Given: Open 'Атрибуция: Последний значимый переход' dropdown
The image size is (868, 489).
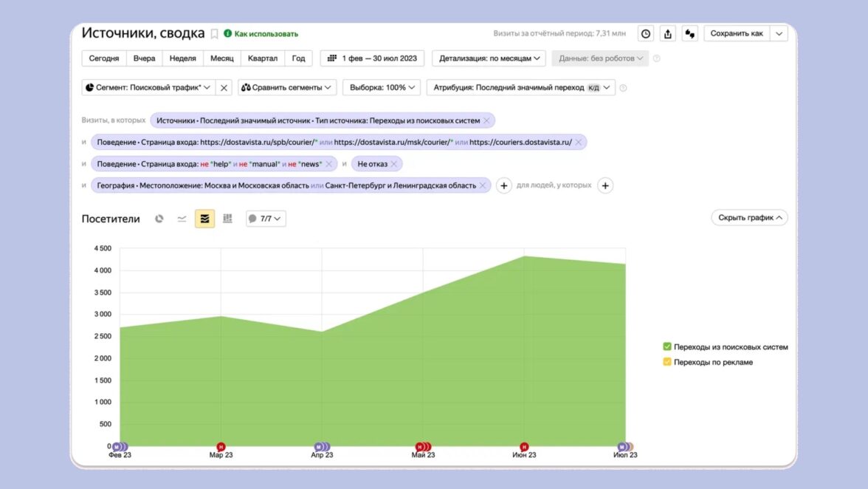Looking at the screenshot, I should point(520,88).
